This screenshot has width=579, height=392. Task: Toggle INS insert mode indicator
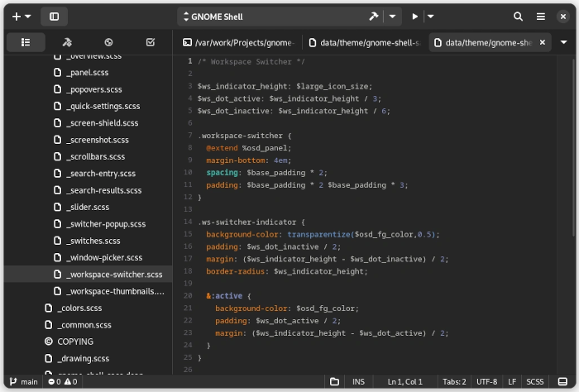pos(358,381)
